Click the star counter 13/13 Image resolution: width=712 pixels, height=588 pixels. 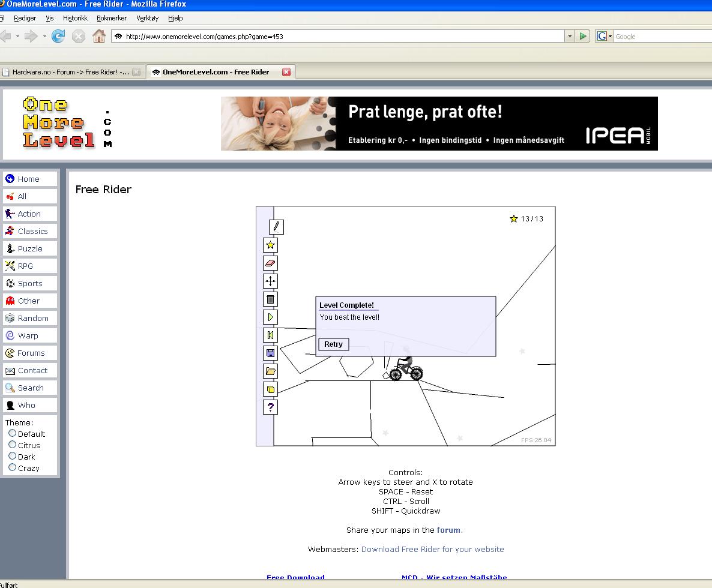(x=526, y=218)
